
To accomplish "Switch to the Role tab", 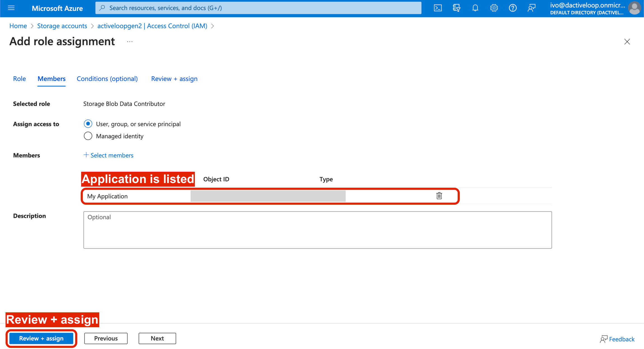I will pyautogui.click(x=19, y=79).
